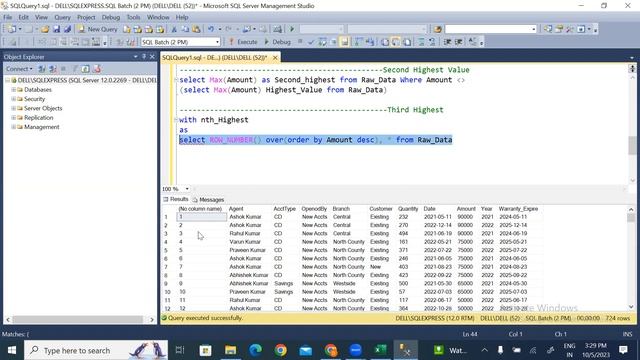This screenshot has width=640, height=360.
Task: Click the Execute query button
Action: tap(243, 42)
